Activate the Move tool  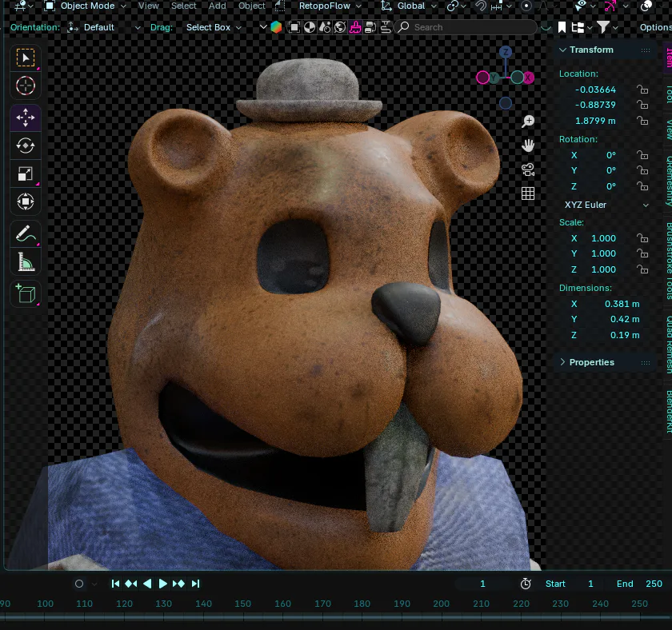coord(26,118)
